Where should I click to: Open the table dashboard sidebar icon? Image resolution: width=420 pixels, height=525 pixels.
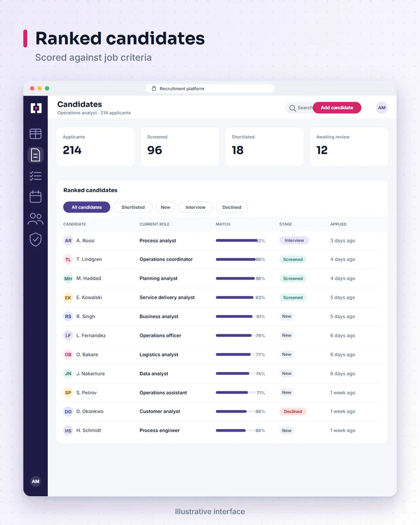click(36, 134)
